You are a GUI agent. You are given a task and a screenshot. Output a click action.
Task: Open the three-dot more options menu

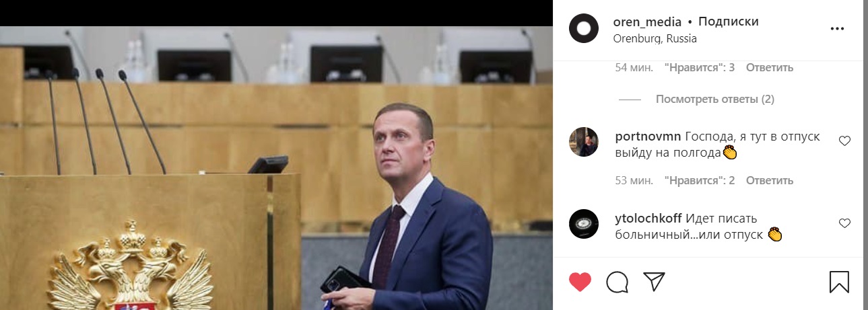coord(837,29)
